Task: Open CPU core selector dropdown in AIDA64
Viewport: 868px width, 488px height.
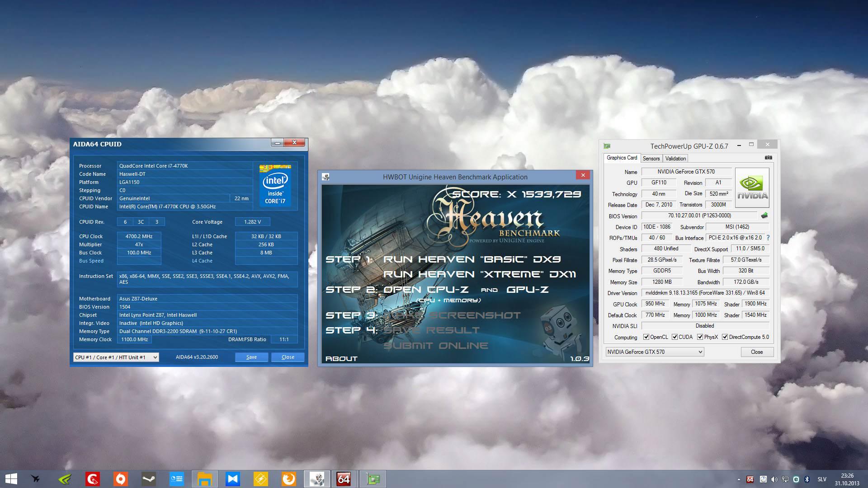Action: pyautogui.click(x=116, y=357)
